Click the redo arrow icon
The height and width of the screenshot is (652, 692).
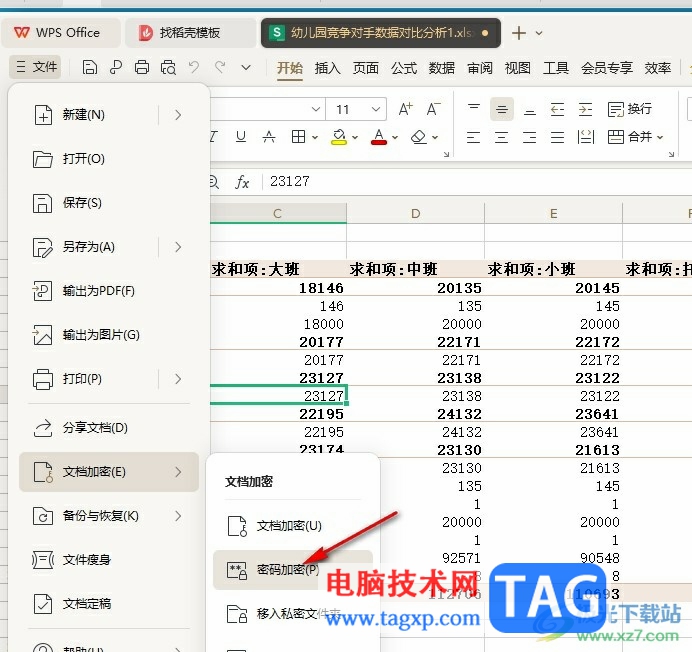pyautogui.click(x=220, y=68)
